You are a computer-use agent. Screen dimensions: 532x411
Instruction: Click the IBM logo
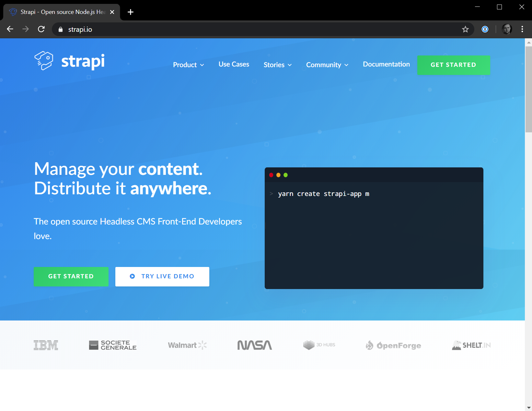tap(46, 345)
